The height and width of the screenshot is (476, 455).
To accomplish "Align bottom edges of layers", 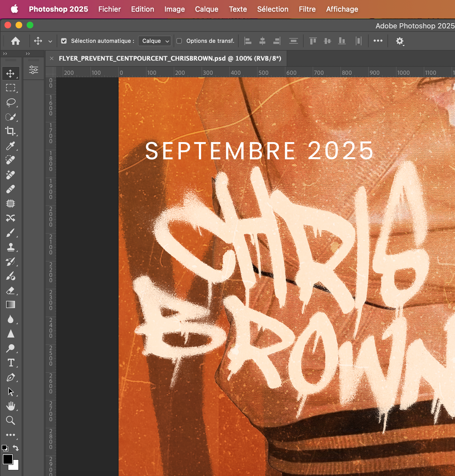I will coord(342,41).
